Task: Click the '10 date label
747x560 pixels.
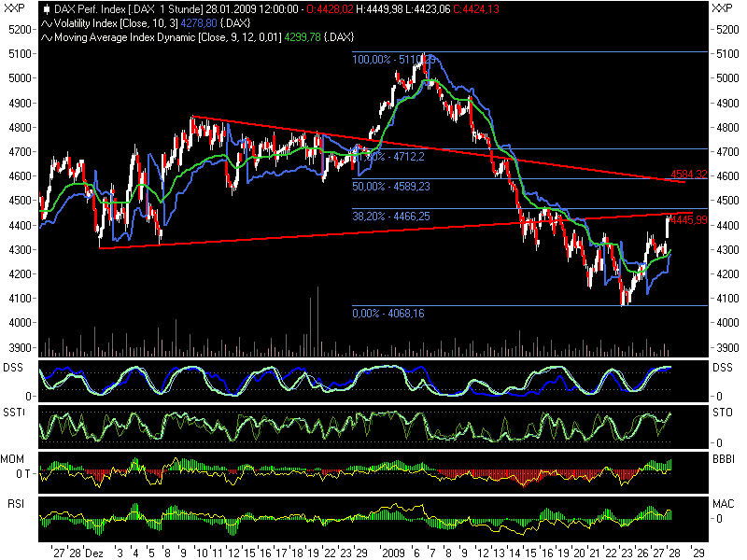Action: pos(202,553)
